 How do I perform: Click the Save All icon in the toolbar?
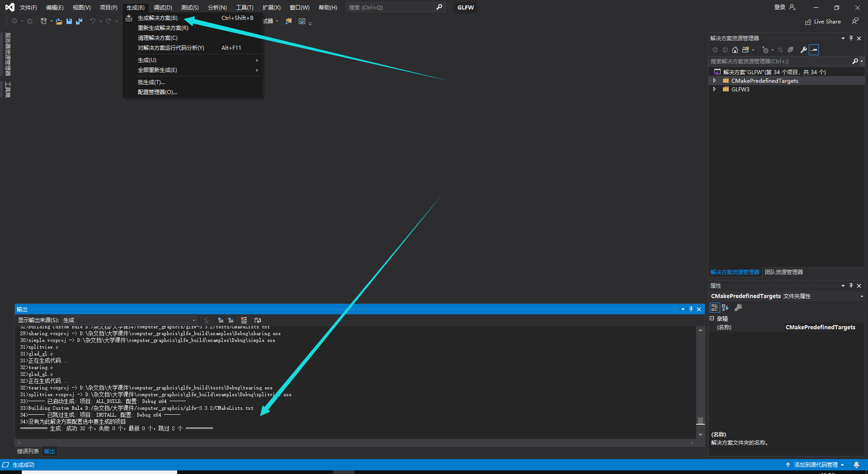(79, 21)
